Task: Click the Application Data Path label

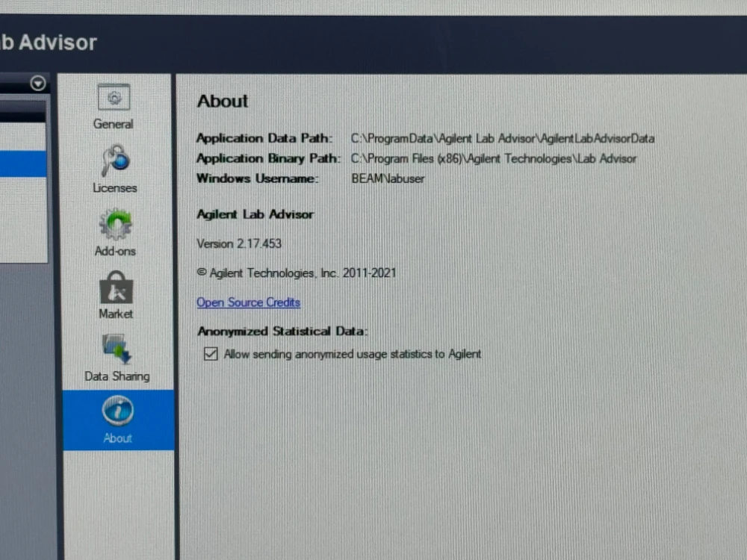Action: click(264, 138)
